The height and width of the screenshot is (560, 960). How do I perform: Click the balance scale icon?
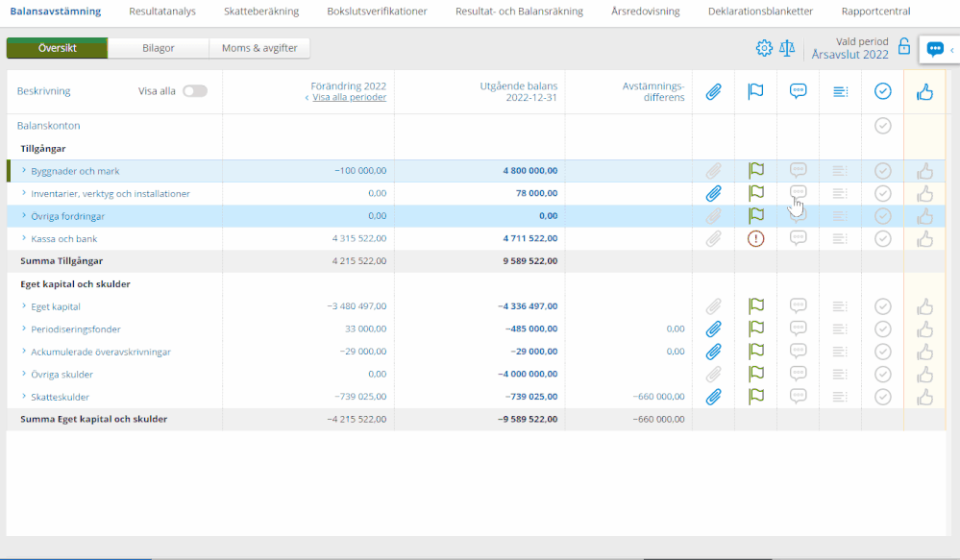(x=787, y=48)
